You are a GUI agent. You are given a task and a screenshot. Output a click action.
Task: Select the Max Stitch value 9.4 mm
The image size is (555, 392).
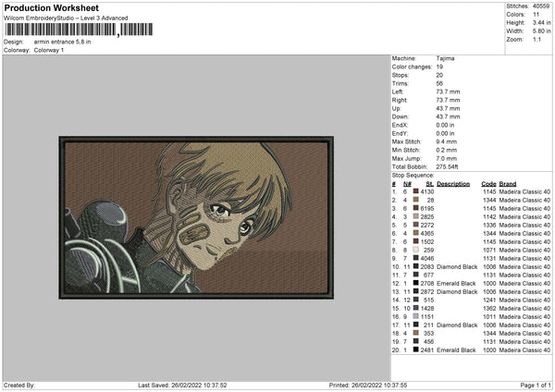pyautogui.click(x=447, y=141)
